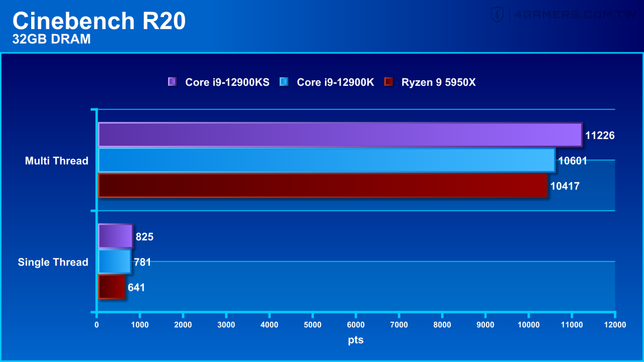Screen dimensions: 644x362
Task: Select the purple Multi Thread bar
Action: tap(340, 135)
